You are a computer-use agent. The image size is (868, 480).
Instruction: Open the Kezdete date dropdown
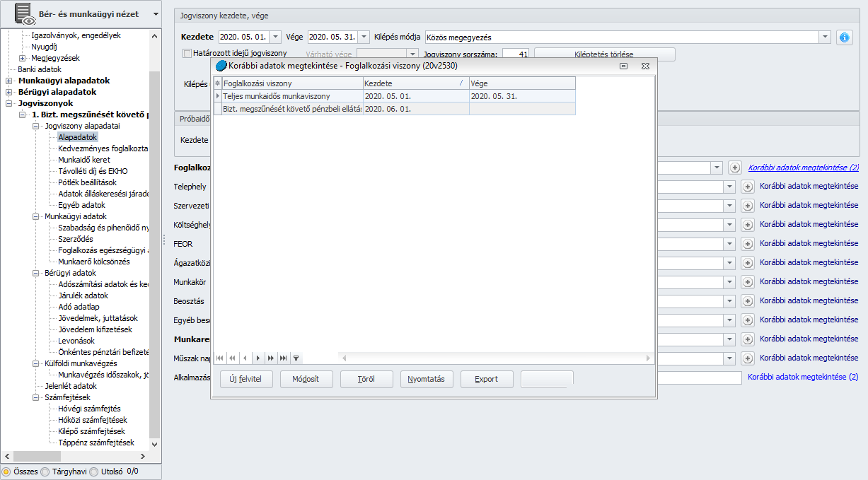275,37
